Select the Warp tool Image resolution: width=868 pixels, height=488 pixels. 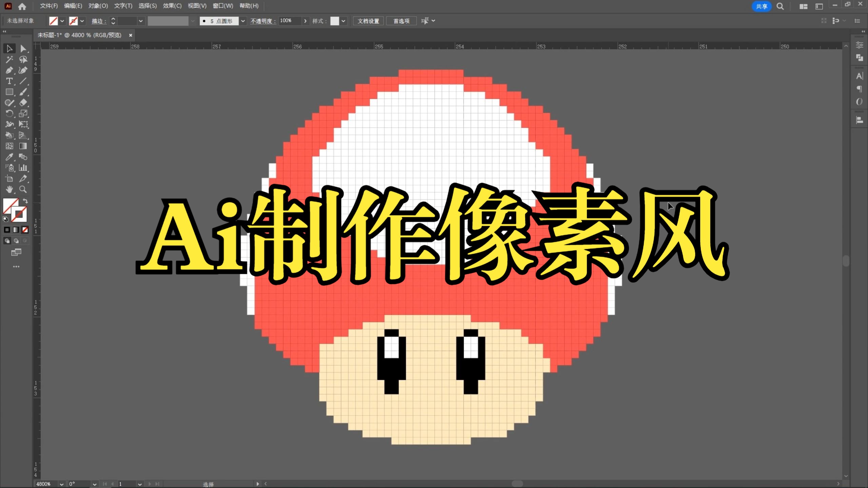pyautogui.click(x=9, y=124)
